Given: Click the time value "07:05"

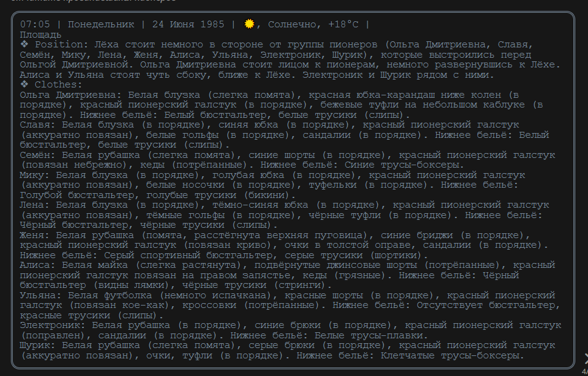Looking at the screenshot, I should coord(35,24).
